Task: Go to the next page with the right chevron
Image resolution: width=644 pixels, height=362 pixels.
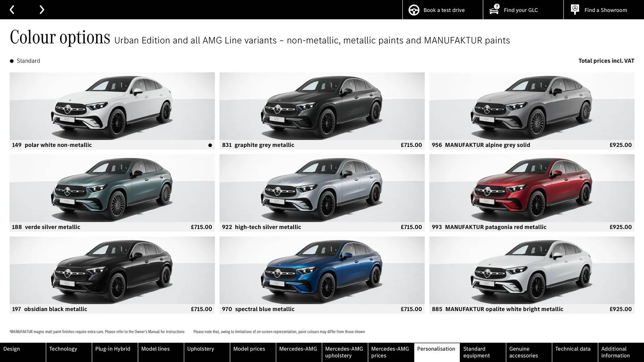Action: pyautogui.click(x=42, y=9)
